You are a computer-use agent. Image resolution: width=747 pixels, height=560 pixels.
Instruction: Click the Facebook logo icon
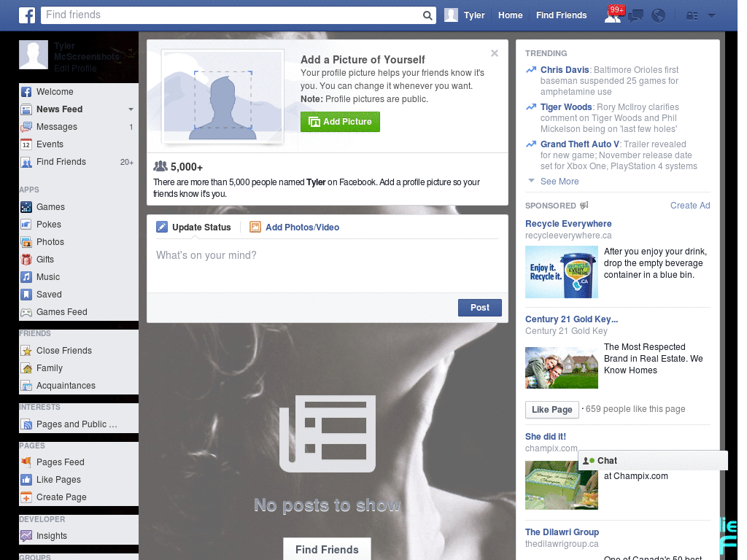point(27,15)
